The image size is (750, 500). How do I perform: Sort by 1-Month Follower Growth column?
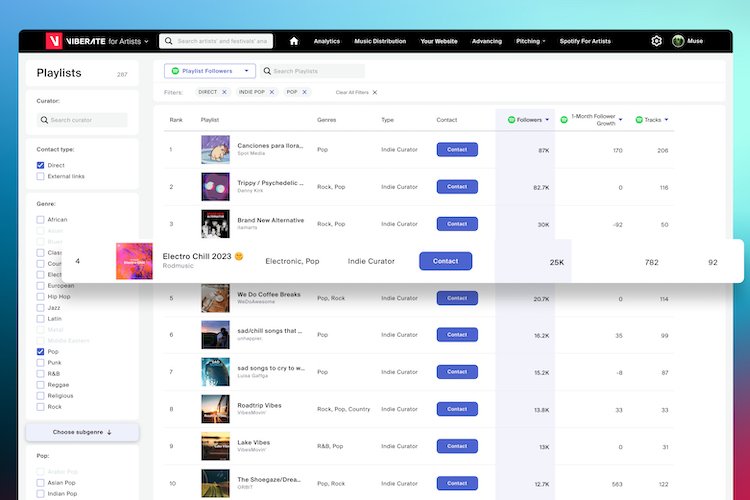[592, 120]
